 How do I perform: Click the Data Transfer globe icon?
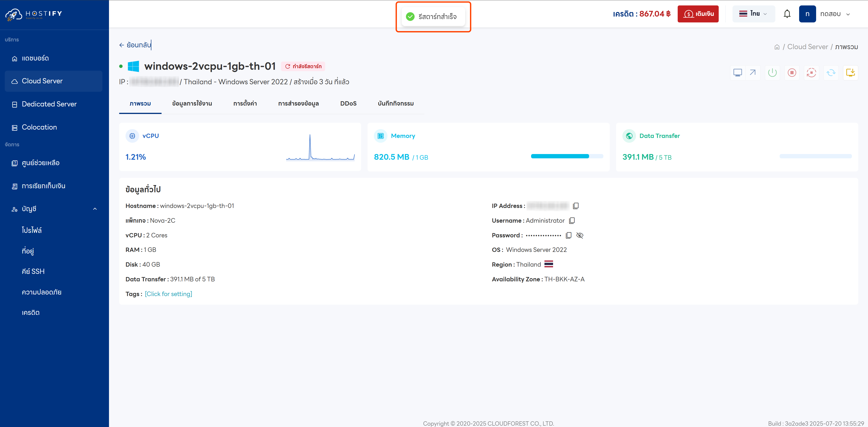[x=629, y=136]
